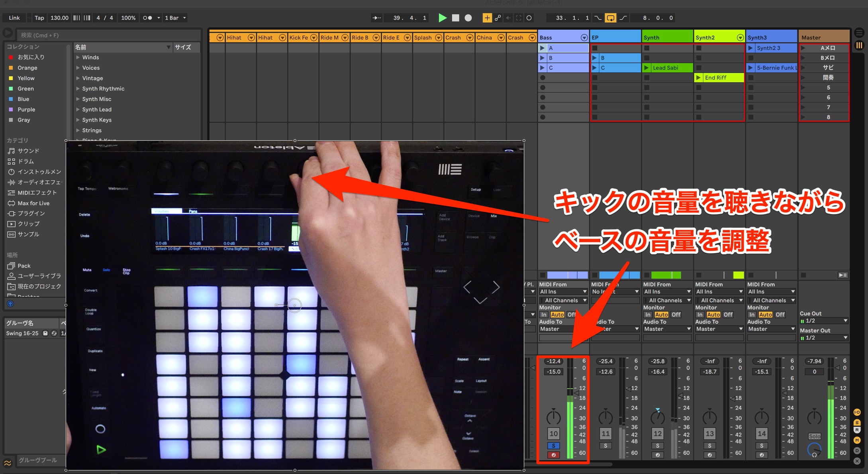Viewport: 868px width, 474px height.
Task: Open Bass MIDI From All Ins dropdown
Action: tap(563, 292)
